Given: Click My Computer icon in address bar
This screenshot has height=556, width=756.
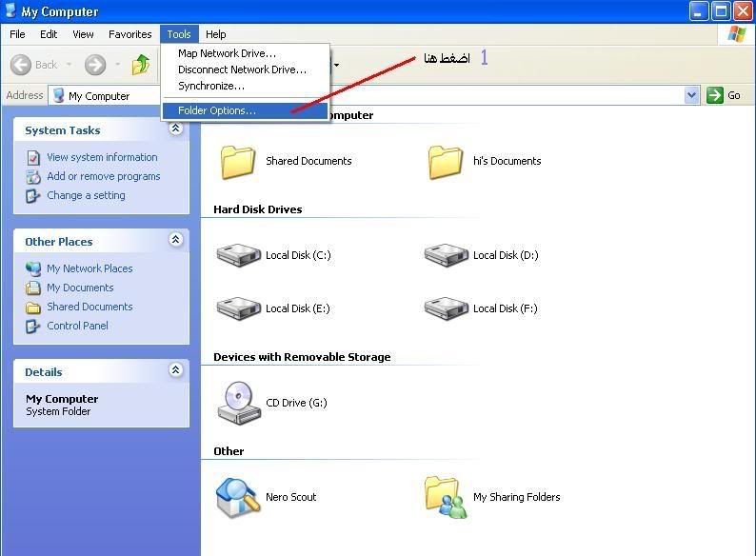Looking at the screenshot, I should (58, 95).
